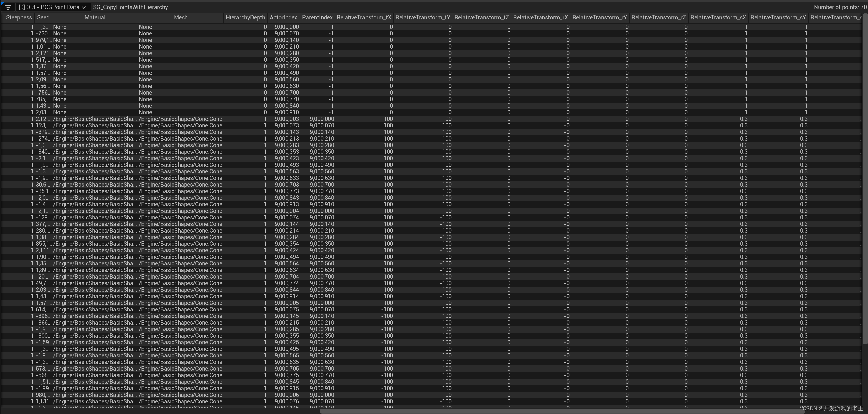Click the RelativeTransform_rZ column header

tap(658, 17)
